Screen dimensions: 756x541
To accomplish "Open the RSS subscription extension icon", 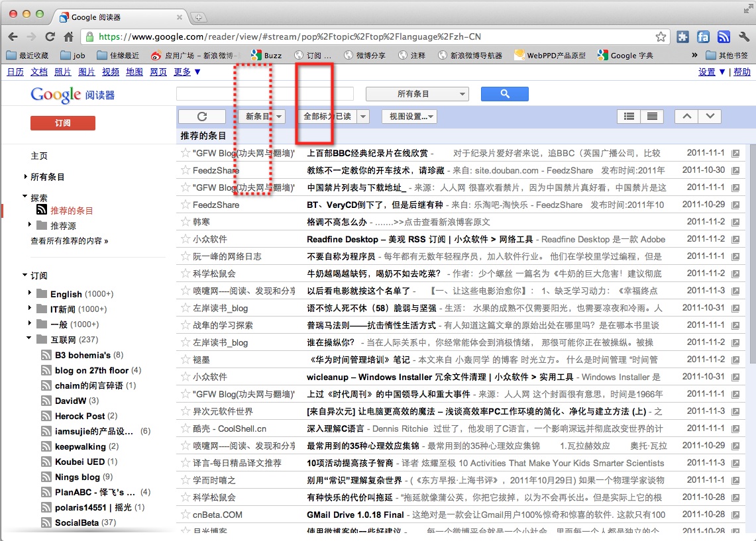I will pyautogui.click(x=724, y=36).
